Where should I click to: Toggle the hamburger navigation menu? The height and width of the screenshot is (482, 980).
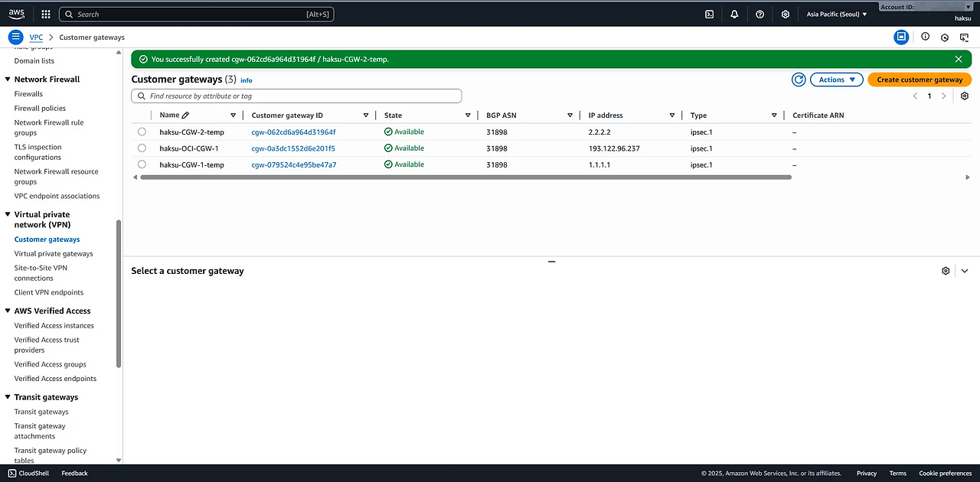click(15, 37)
